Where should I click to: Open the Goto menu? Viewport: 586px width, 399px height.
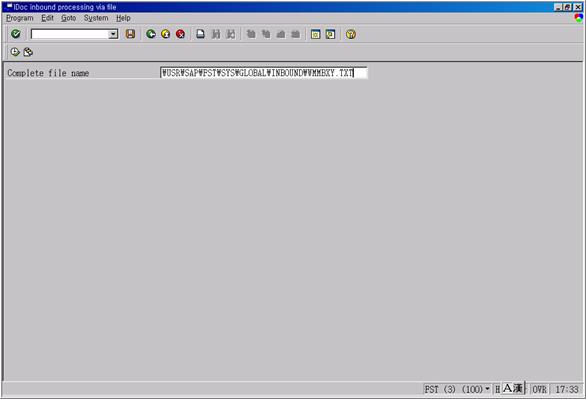pos(68,18)
